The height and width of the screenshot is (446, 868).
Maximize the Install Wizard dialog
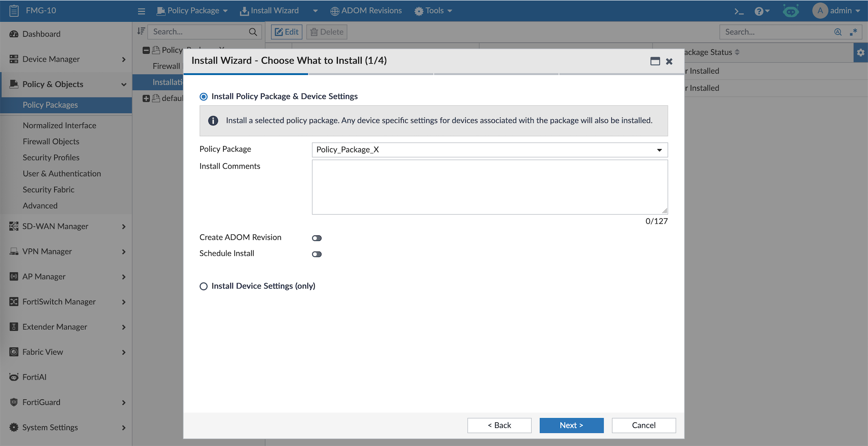655,61
